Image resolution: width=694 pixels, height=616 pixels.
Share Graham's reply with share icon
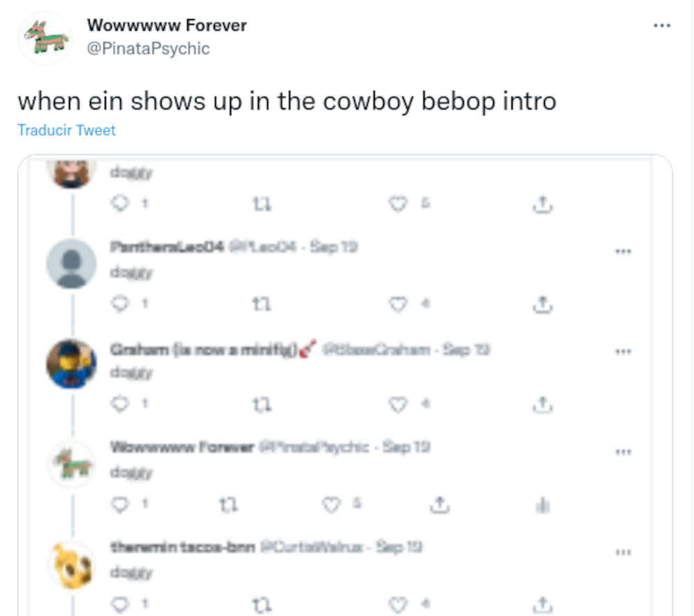pyautogui.click(x=543, y=404)
